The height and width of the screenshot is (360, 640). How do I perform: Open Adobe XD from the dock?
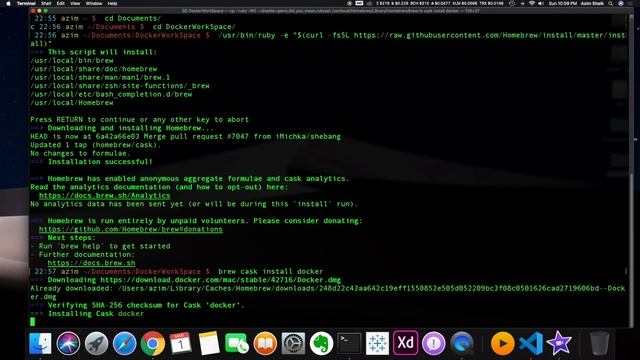coord(405,343)
